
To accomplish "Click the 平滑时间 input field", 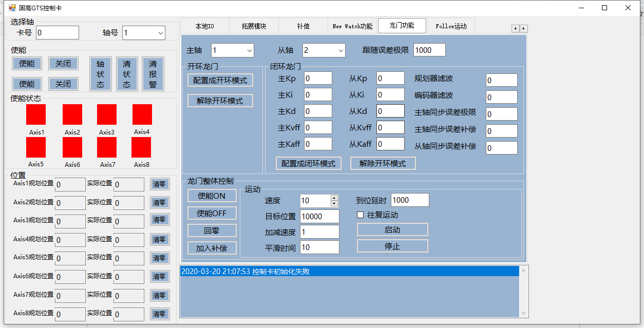I will tap(319, 247).
